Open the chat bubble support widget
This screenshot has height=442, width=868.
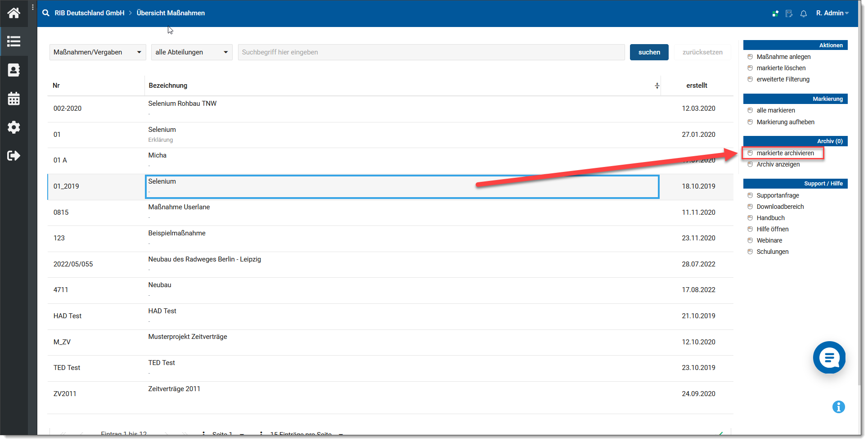[x=829, y=358]
